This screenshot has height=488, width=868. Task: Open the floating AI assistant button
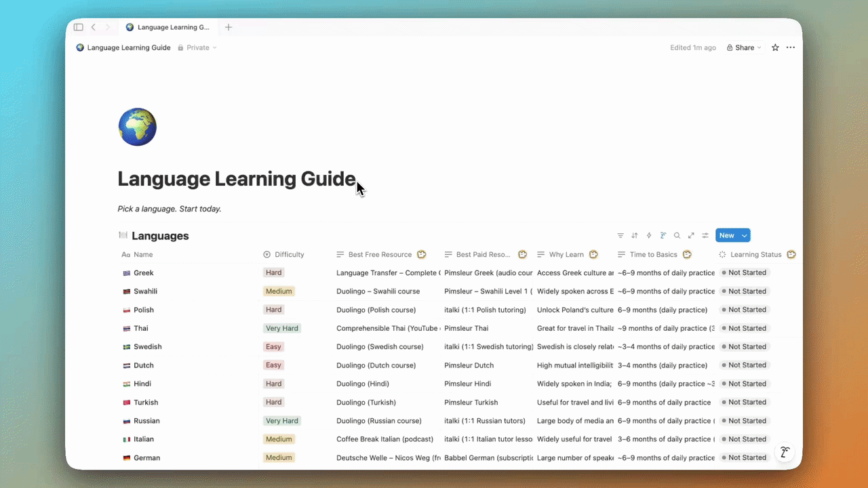[785, 452]
